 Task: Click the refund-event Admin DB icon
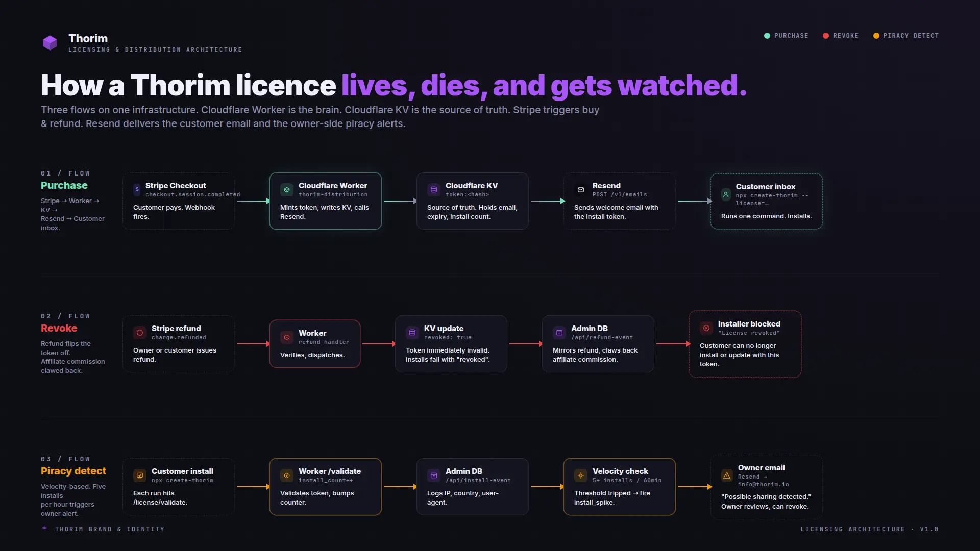[559, 333]
